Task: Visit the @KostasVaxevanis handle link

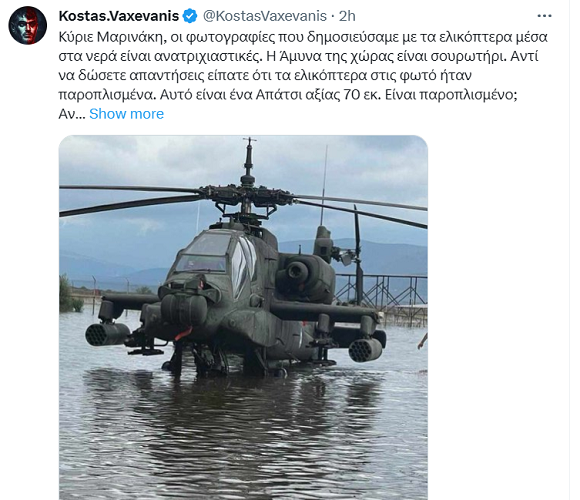Action: pos(264,16)
